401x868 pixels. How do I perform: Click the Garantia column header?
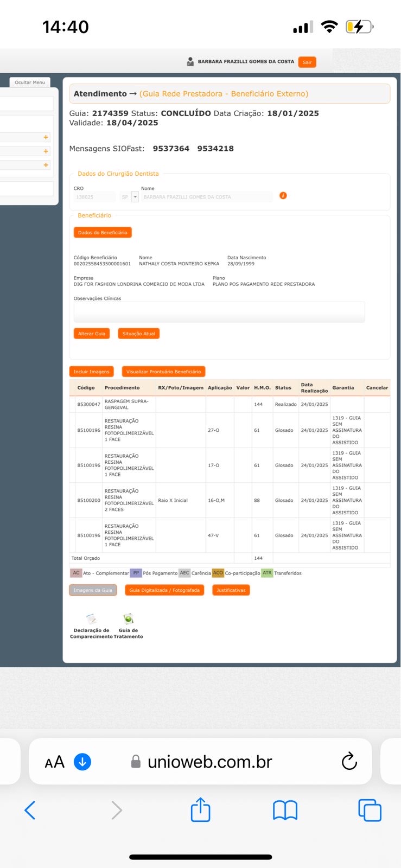(x=343, y=388)
